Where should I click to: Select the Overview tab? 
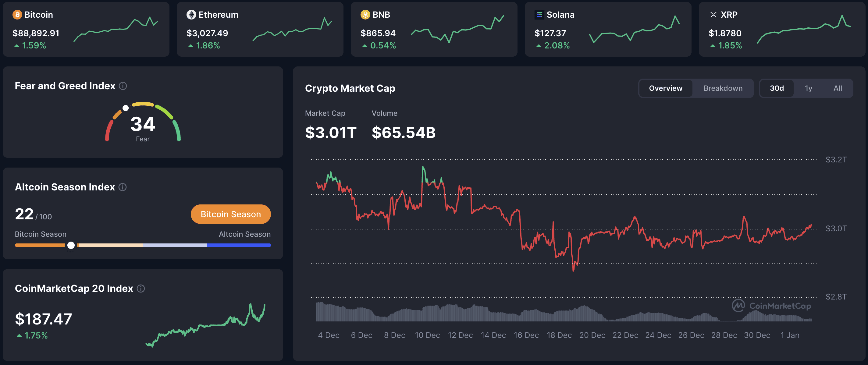666,88
